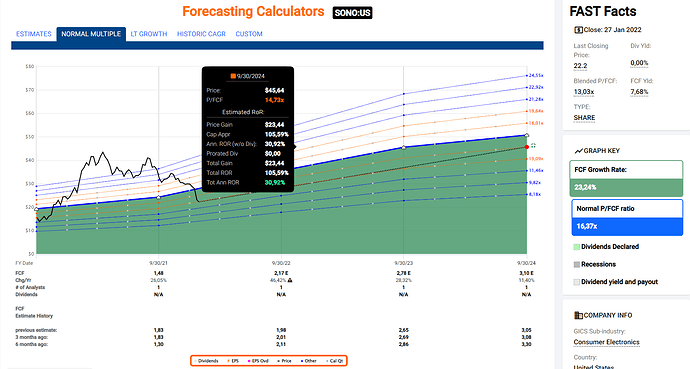Click the FCF Yld value 7,68%
690x369 pixels.
tap(639, 92)
